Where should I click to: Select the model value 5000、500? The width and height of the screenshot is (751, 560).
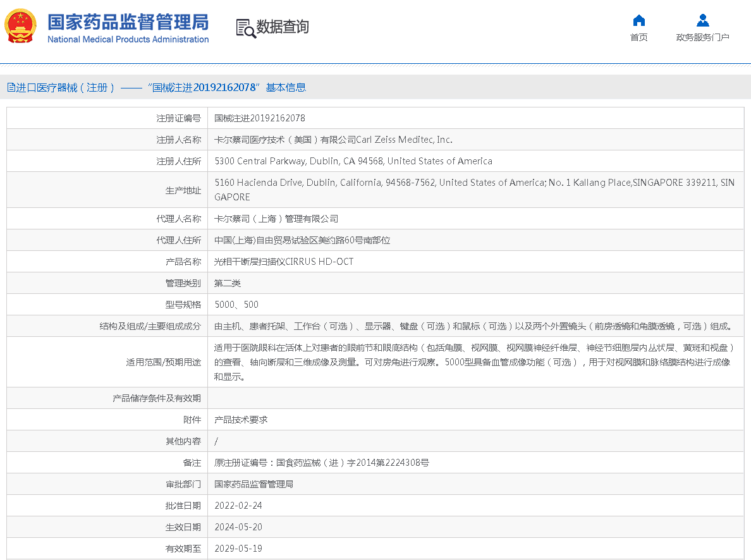click(236, 305)
